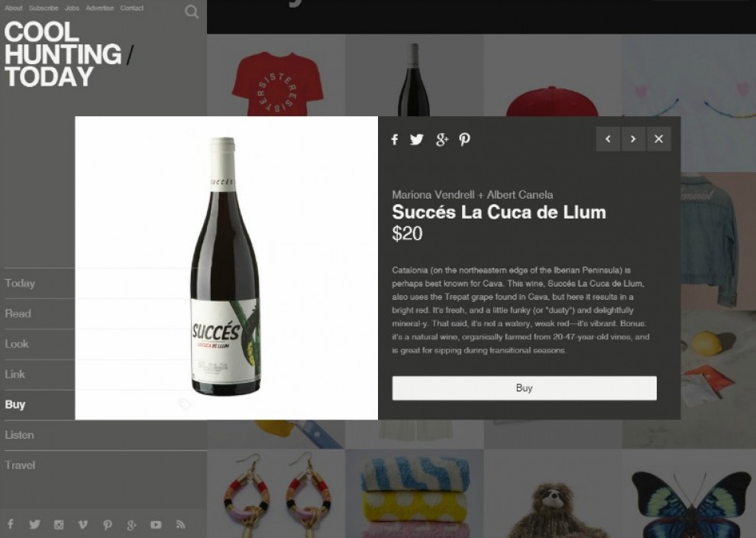Open Instagram from sidebar footer icons
756x538 pixels.
[x=59, y=524]
